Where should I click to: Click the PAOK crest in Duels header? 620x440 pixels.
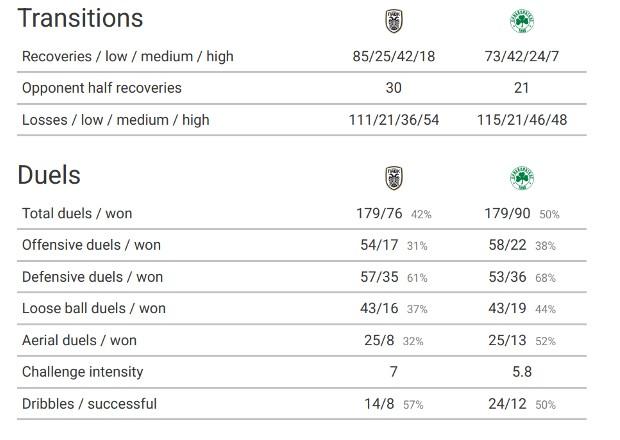point(394,178)
